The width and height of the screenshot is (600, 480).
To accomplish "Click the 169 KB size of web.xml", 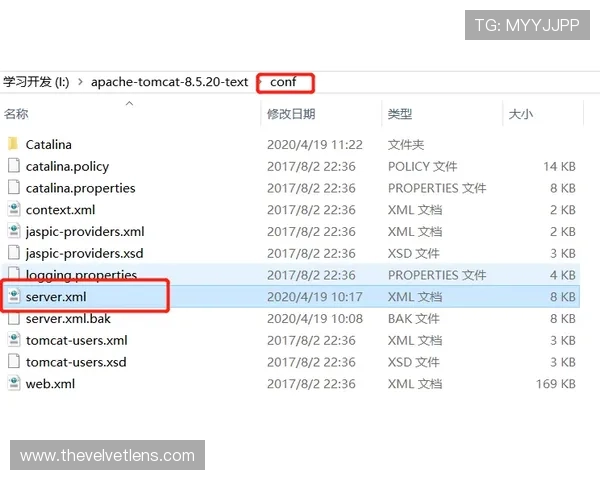I will (556, 384).
